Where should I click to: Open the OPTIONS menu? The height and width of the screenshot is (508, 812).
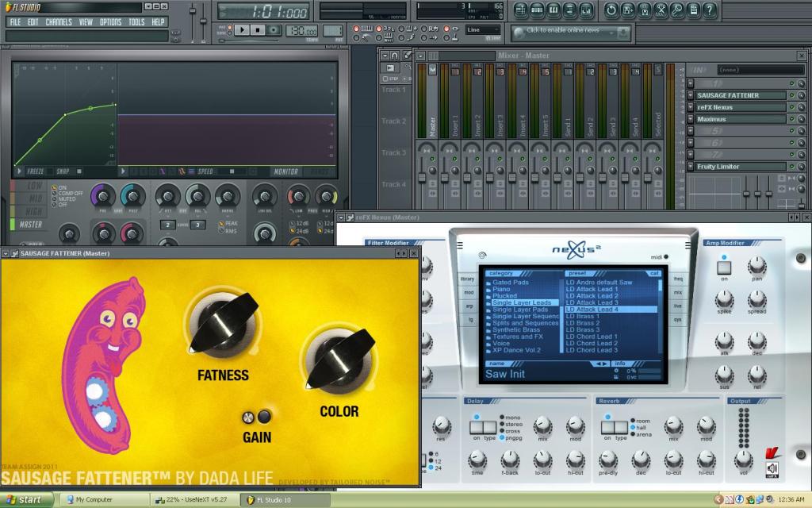tap(110, 22)
